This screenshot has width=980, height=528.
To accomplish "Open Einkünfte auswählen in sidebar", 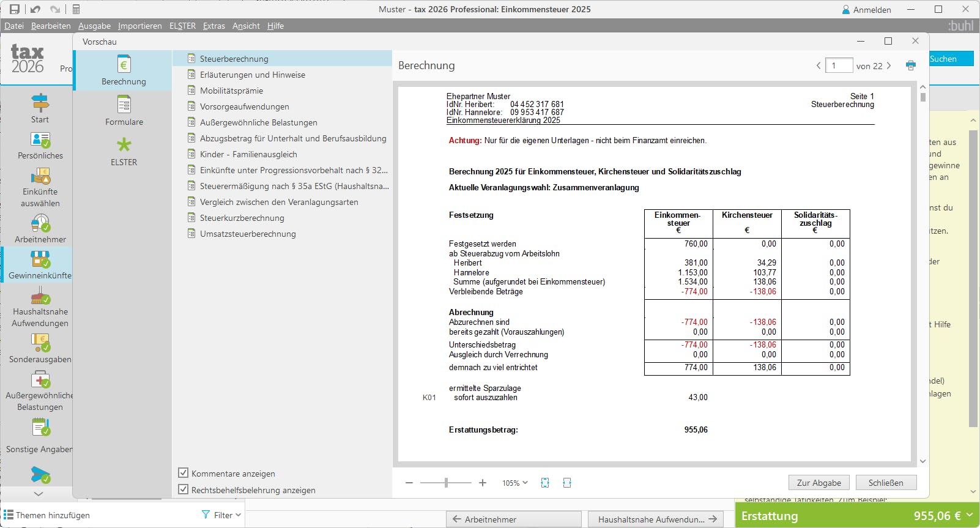I will (x=40, y=187).
